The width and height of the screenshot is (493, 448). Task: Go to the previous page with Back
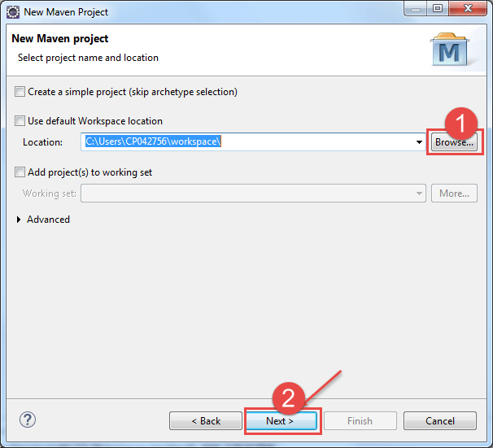pyautogui.click(x=205, y=421)
